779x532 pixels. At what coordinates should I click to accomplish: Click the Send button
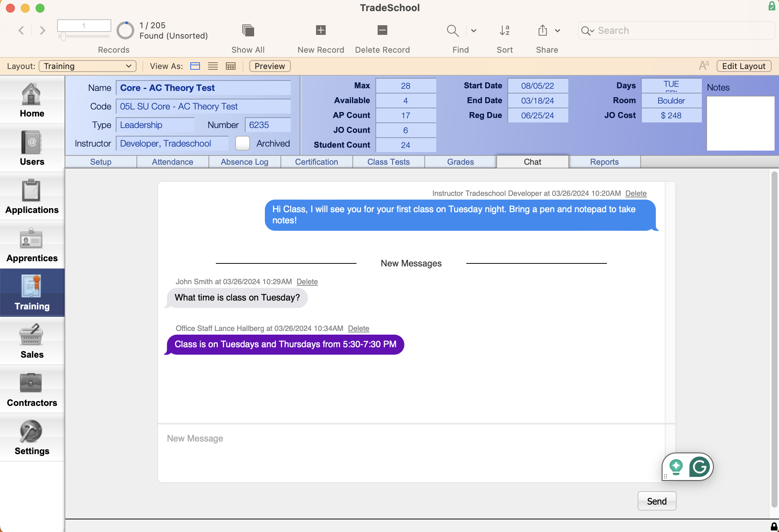[657, 500]
